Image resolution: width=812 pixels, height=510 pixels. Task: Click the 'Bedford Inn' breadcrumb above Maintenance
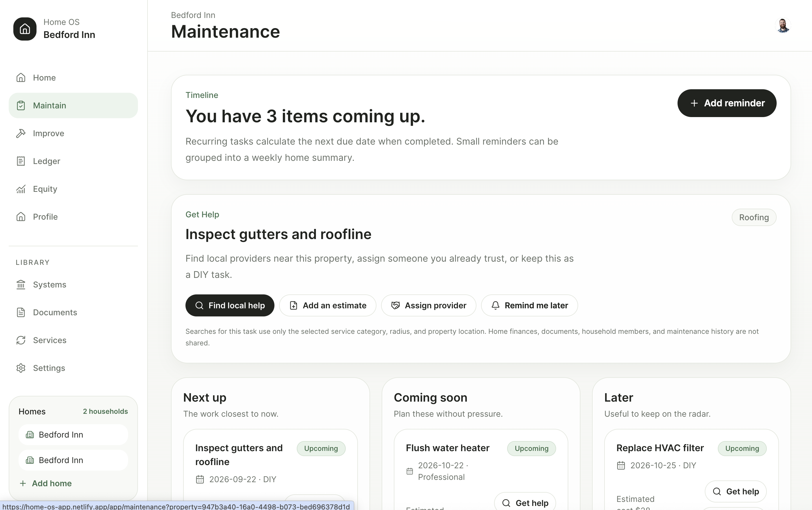(x=193, y=15)
